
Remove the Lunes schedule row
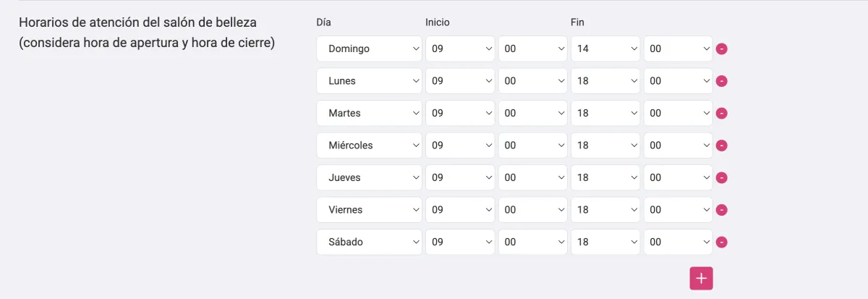(x=721, y=81)
